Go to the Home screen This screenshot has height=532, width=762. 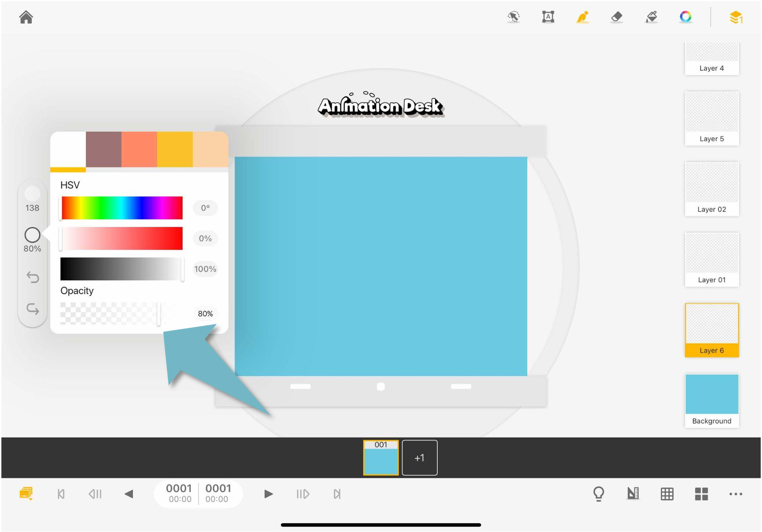tap(26, 17)
